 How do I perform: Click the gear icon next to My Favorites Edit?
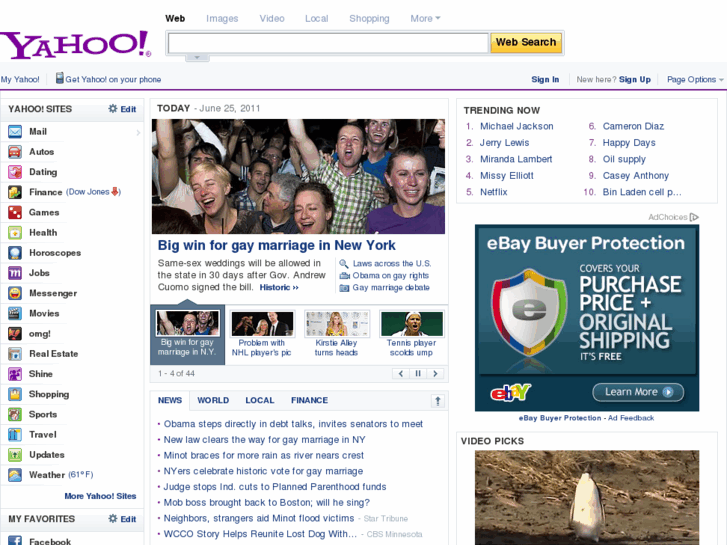pyautogui.click(x=113, y=519)
